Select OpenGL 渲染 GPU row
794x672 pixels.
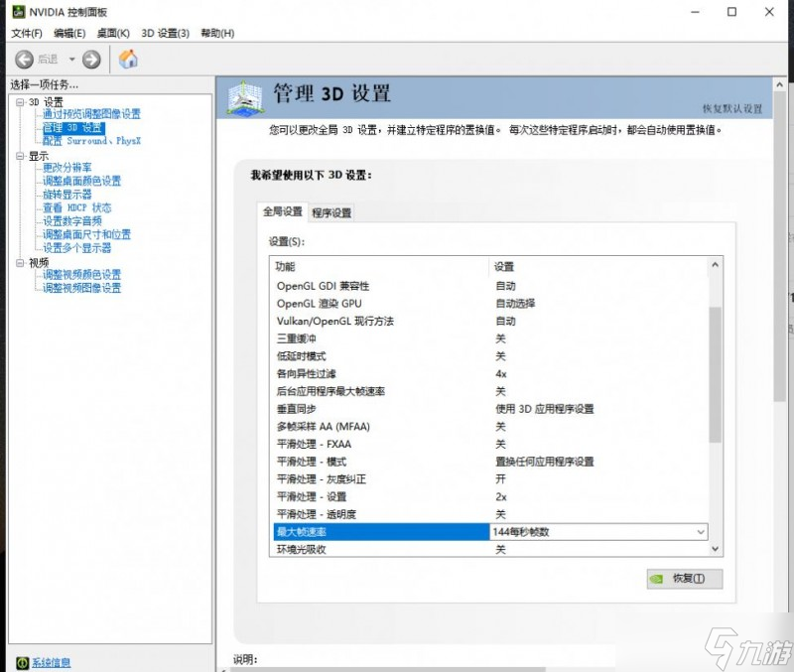pyautogui.click(x=490, y=304)
